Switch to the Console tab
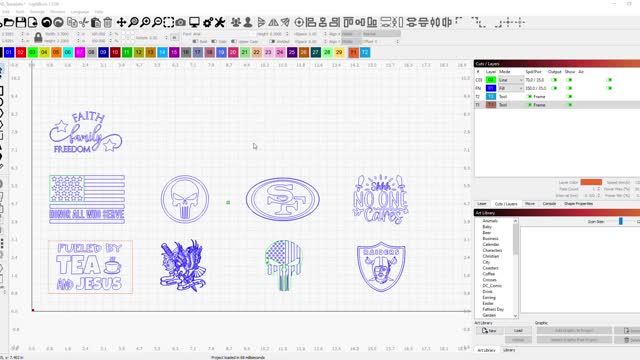This screenshot has width=640, height=360. pyautogui.click(x=549, y=204)
